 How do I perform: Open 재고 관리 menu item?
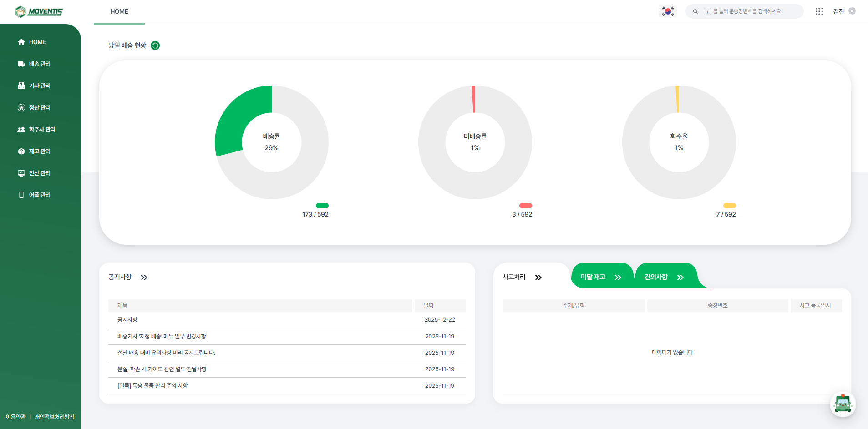[x=40, y=151]
